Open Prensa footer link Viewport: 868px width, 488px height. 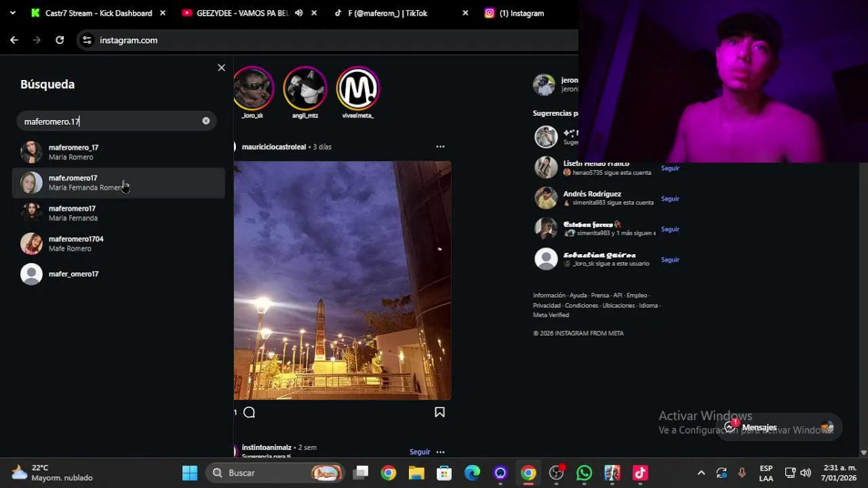tap(599, 296)
